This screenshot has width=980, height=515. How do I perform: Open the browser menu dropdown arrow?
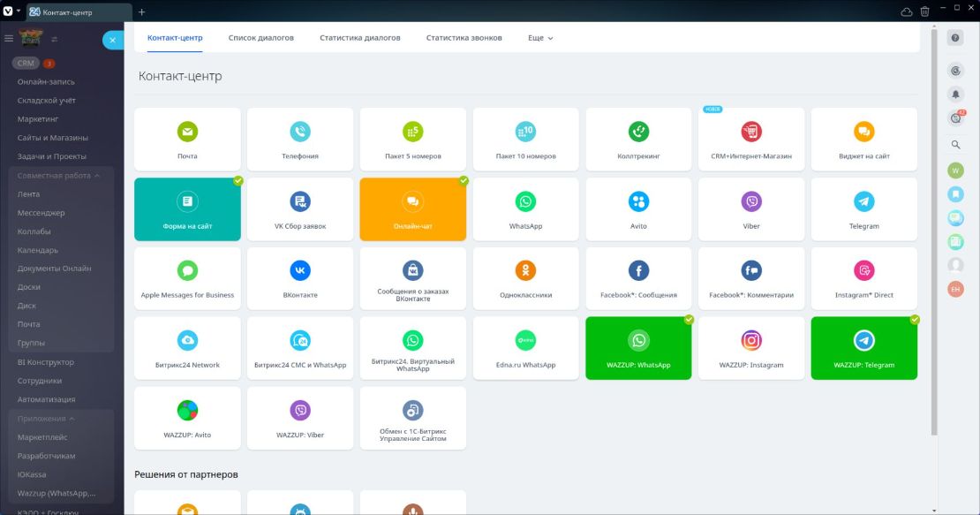point(19,11)
